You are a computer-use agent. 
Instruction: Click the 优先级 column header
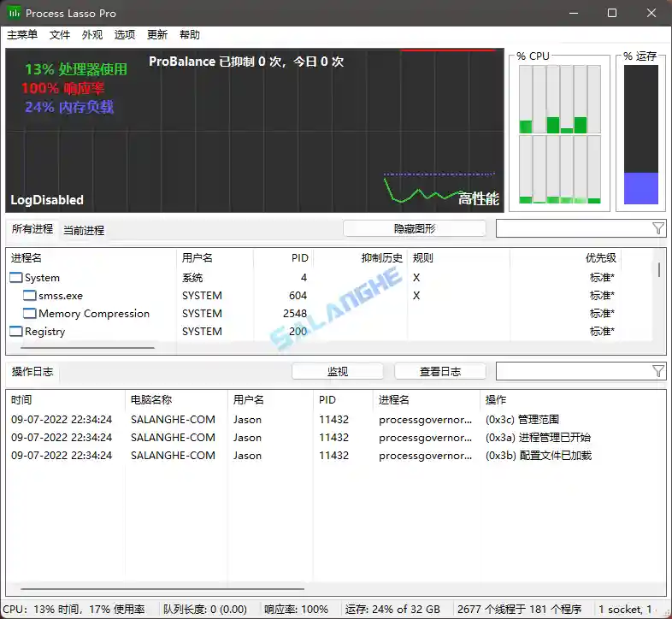tap(566, 257)
